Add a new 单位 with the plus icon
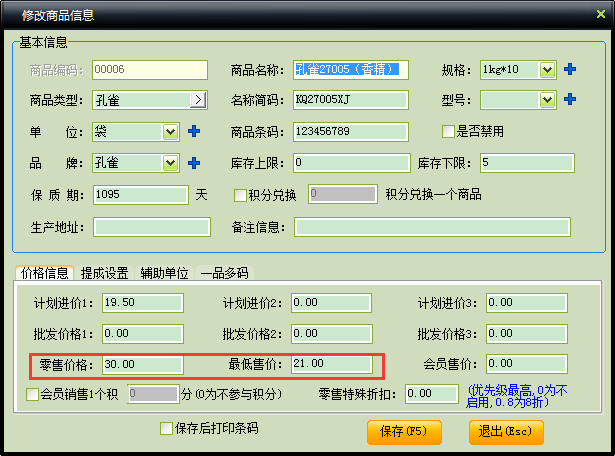The height and width of the screenshot is (456, 615). tap(194, 131)
